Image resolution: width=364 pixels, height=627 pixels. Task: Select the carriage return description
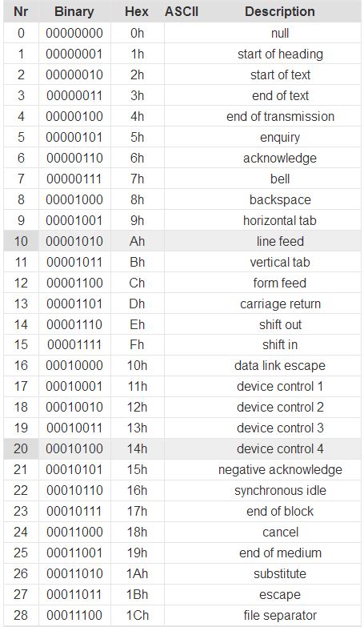pyautogui.click(x=280, y=304)
